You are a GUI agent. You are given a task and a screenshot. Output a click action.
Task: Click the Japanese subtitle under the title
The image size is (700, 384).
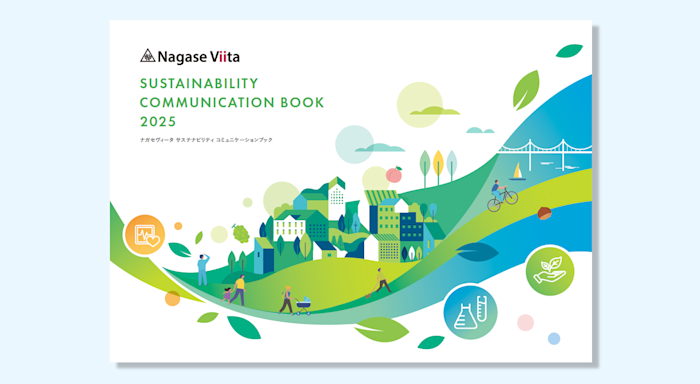(206, 140)
